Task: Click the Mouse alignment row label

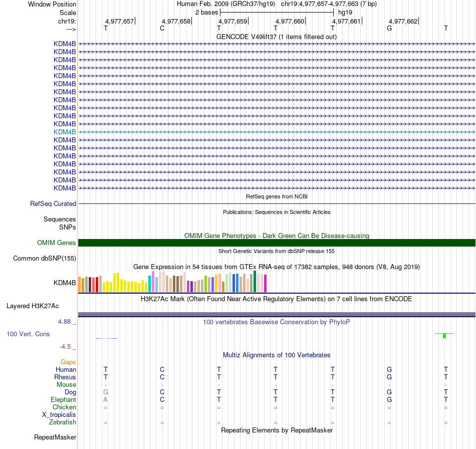Action: tap(66, 385)
